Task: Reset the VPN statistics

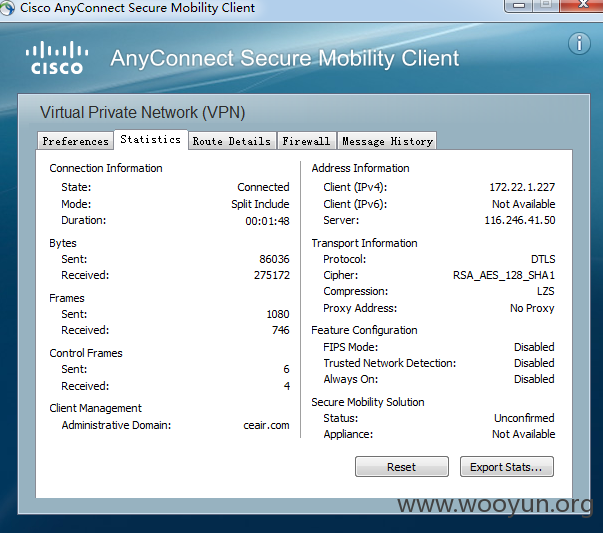Action: click(401, 467)
